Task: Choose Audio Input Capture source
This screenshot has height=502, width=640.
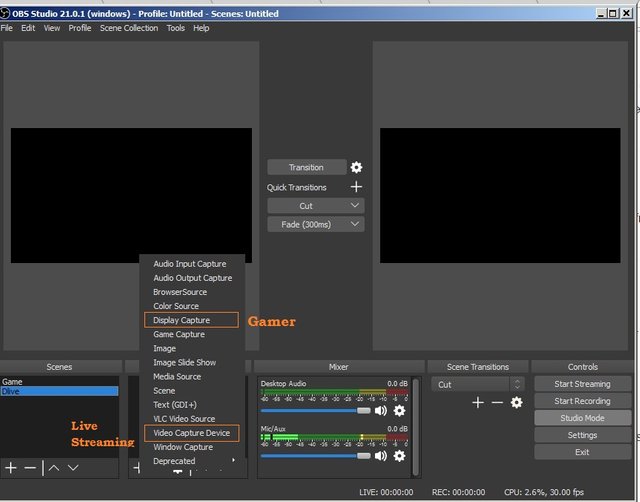Action: [192, 264]
